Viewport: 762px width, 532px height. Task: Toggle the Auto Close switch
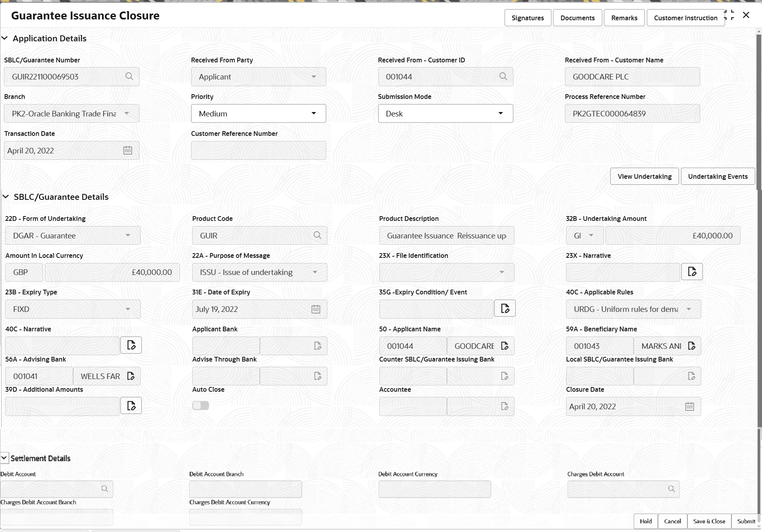[201, 405]
